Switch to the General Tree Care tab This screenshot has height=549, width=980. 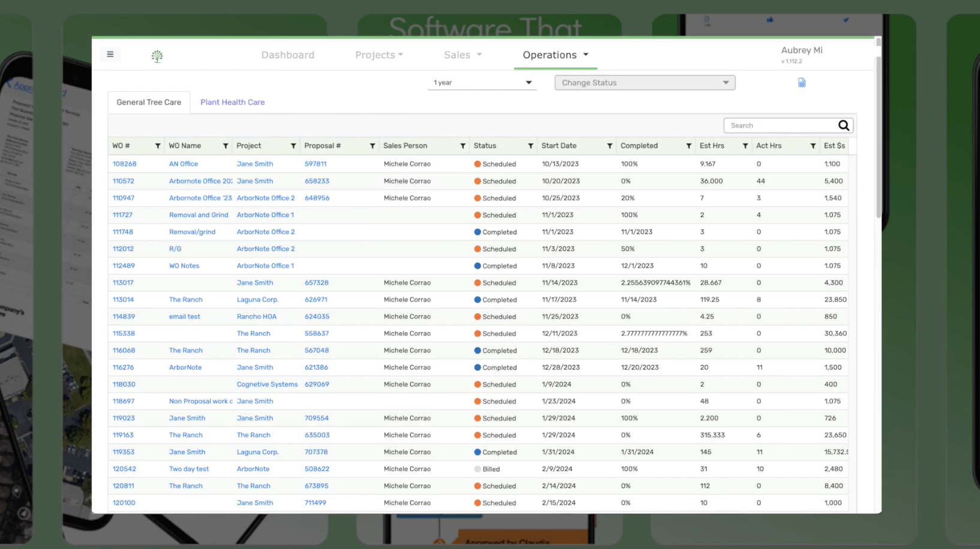point(149,102)
